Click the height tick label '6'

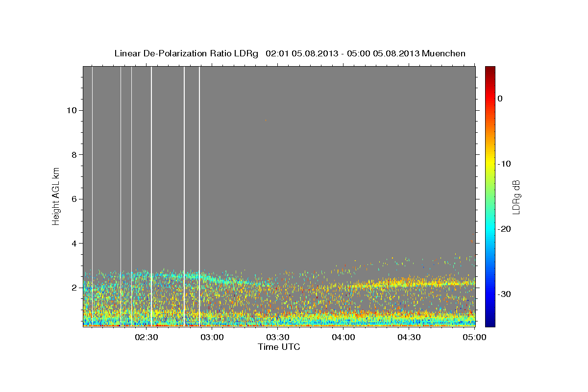click(x=73, y=199)
